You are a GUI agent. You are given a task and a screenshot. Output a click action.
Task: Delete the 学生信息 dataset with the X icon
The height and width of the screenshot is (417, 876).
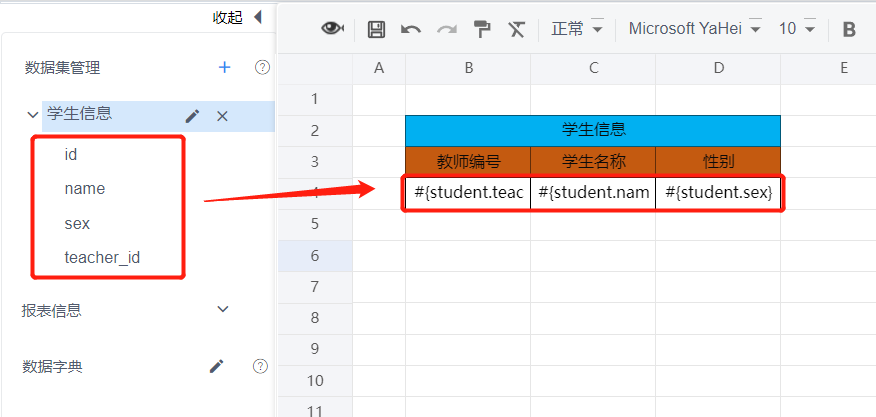point(222,116)
